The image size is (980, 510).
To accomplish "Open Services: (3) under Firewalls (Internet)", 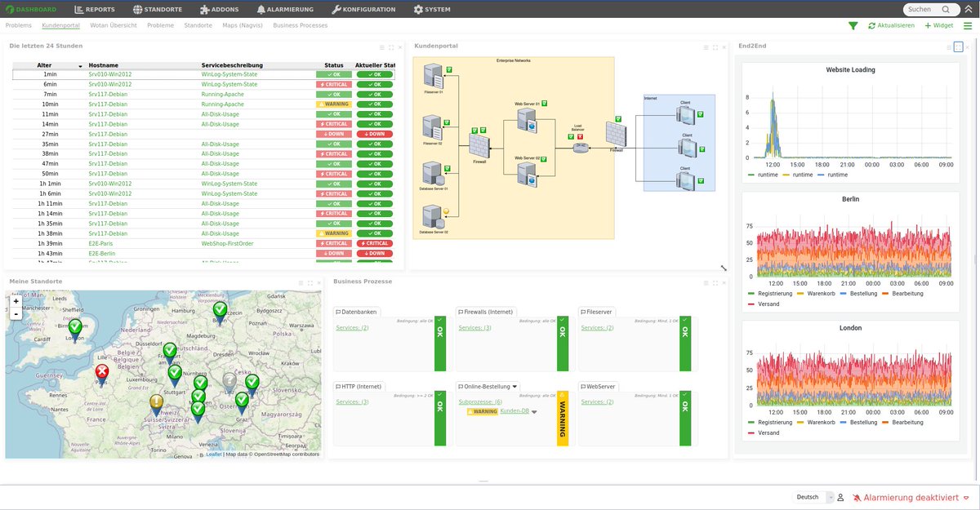I will coord(475,328).
